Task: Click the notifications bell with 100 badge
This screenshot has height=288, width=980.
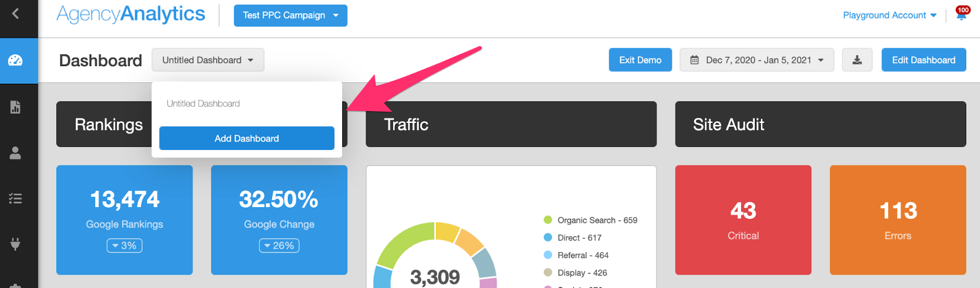Action: (x=961, y=14)
